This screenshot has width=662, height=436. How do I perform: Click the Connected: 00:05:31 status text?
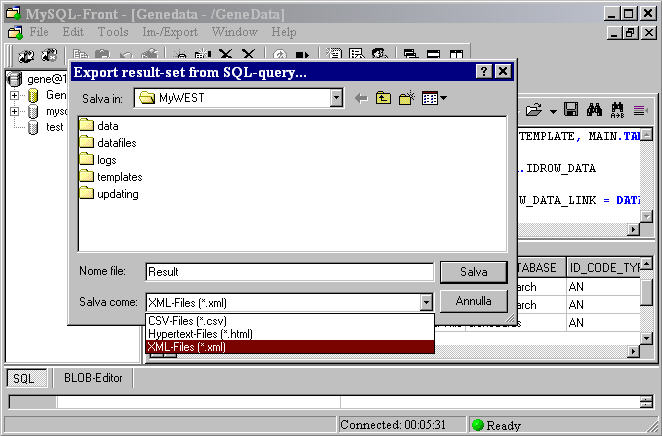(393, 425)
